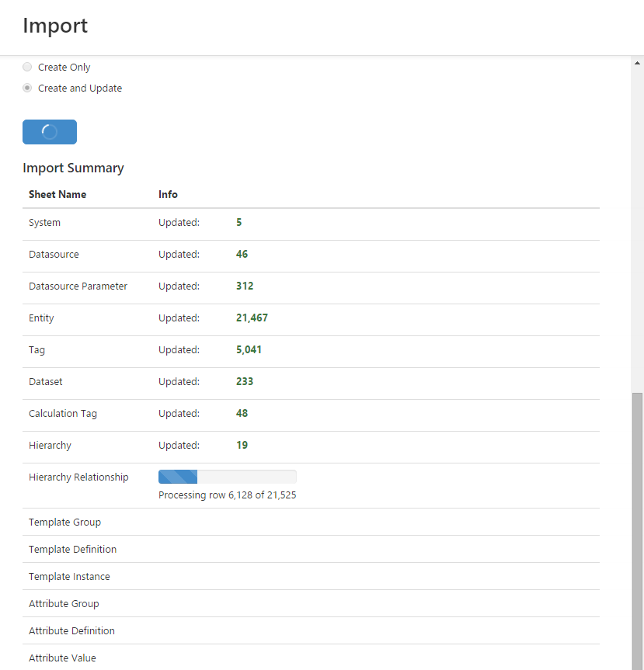Click the Info column header

point(168,194)
